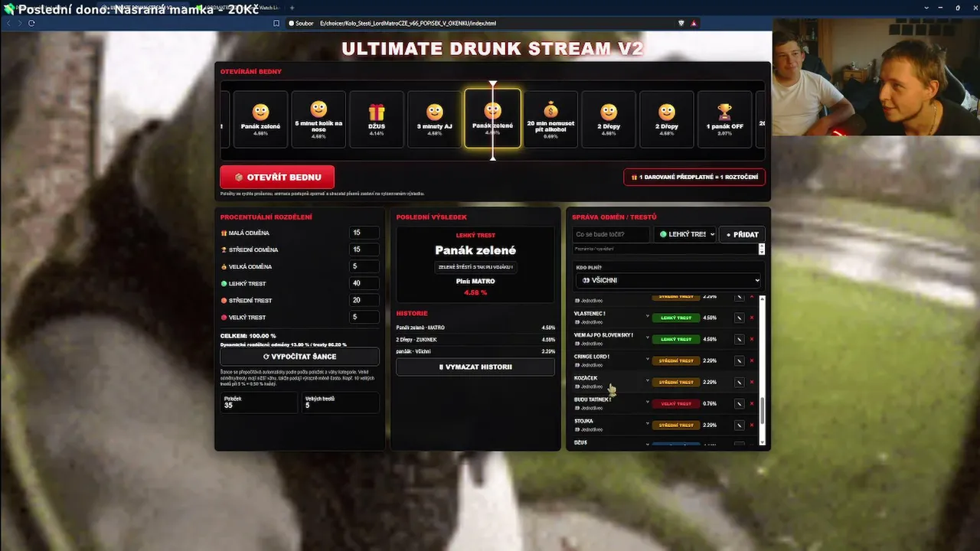980x551 pixels.
Task: Edit the BUDU TATÍNEK ! entry
Action: (x=739, y=403)
